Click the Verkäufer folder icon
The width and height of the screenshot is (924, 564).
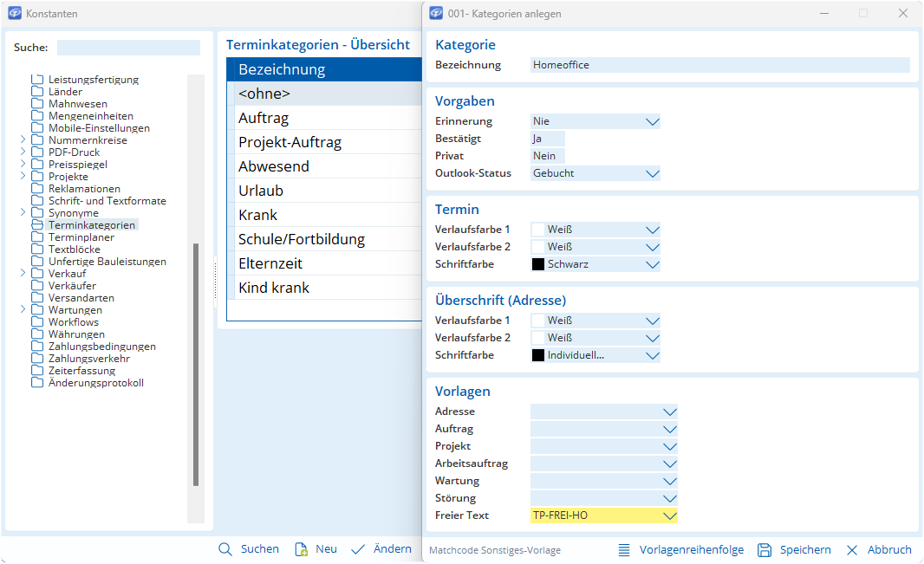[x=37, y=286]
